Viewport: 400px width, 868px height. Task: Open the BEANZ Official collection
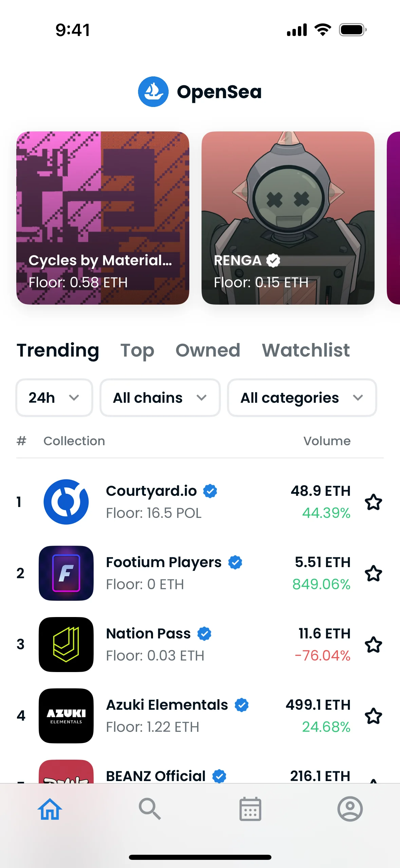[x=156, y=776]
